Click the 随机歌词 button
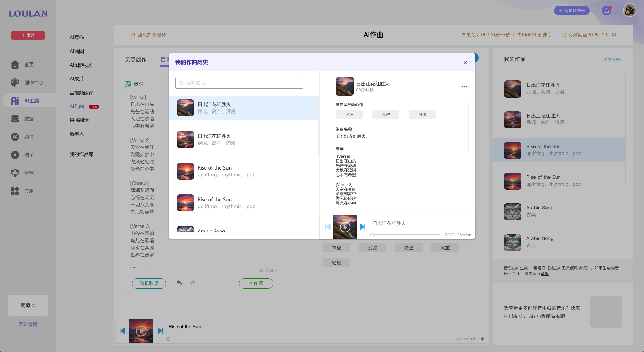 click(x=149, y=283)
